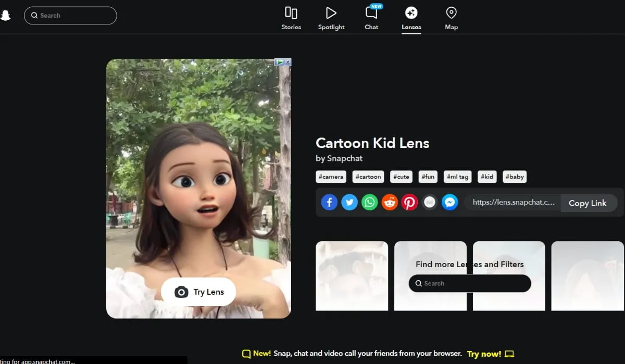
Task: Share the lens on WhatsApp
Action: [x=369, y=202]
